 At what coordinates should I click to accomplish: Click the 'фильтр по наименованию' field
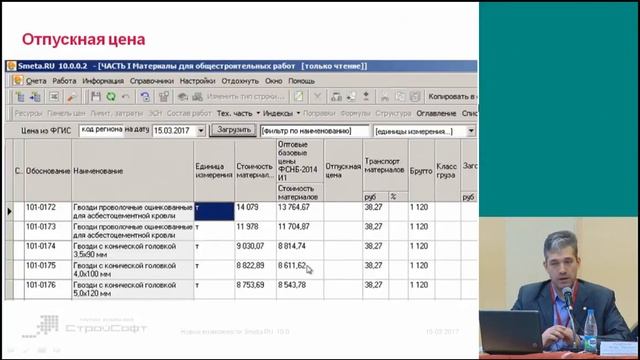pos(315,131)
